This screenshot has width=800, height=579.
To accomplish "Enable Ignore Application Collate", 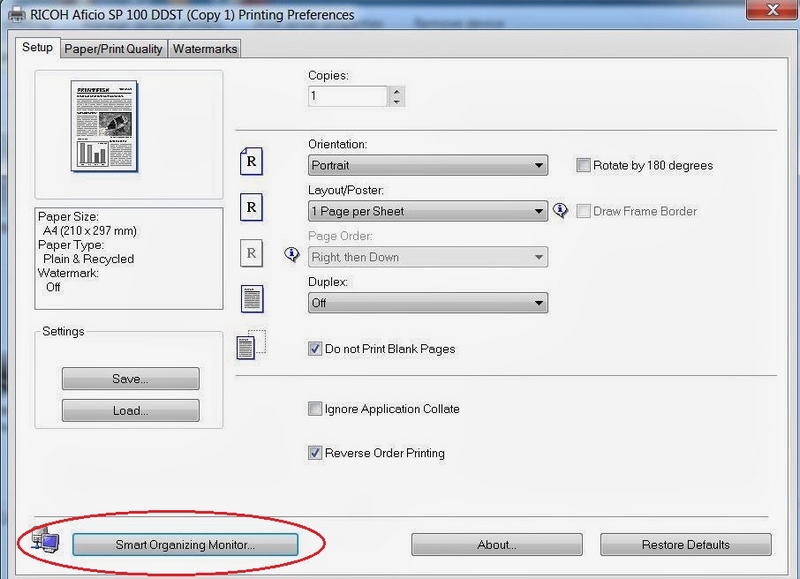I will (x=315, y=409).
